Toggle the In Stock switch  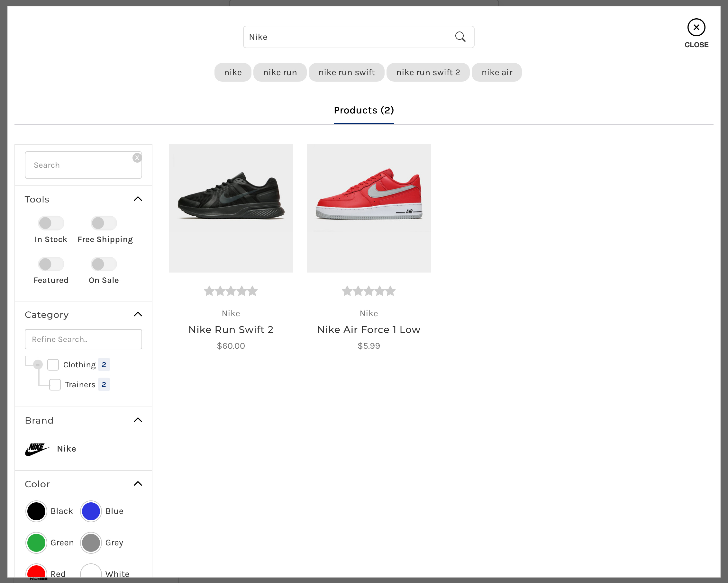click(51, 223)
